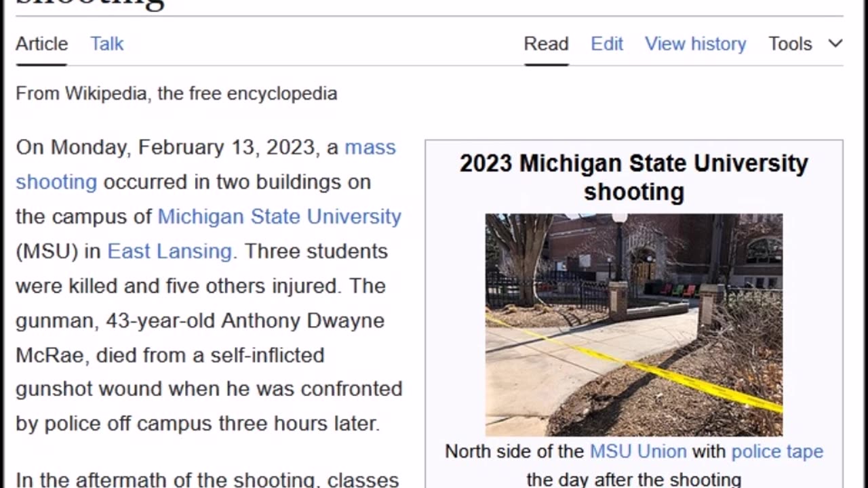Open the Michigan State University link
Screen dimensions: 868x488
pos(279,217)
